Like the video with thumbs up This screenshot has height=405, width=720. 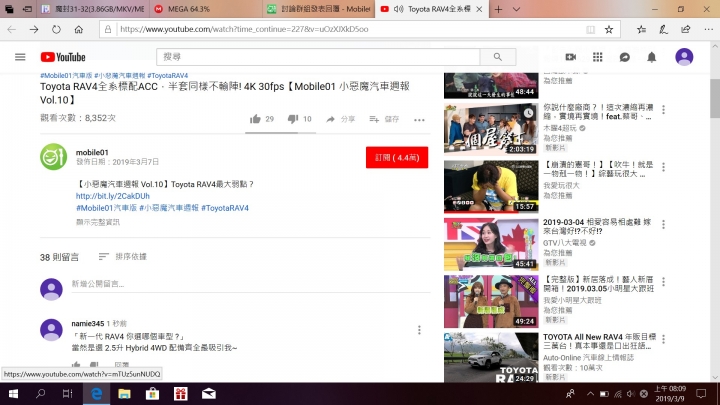coord(256,119)
